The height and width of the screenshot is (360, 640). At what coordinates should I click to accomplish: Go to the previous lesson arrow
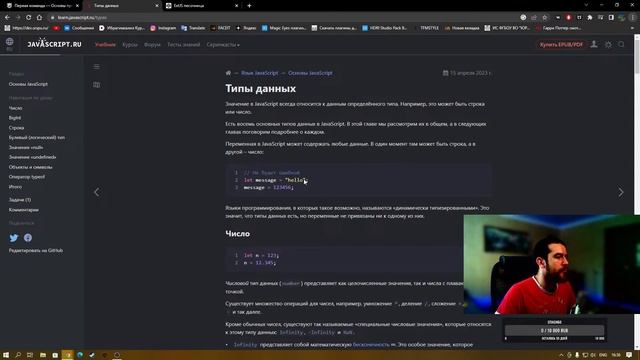pyautogui.click(x=97, y=192)
